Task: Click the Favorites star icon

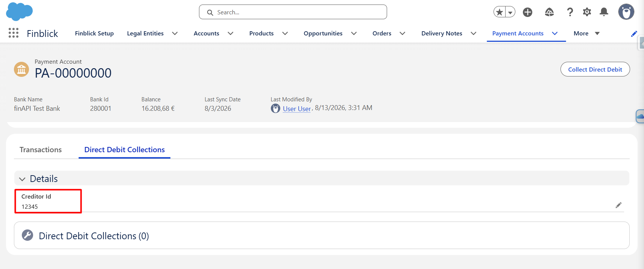Action: 500,12
